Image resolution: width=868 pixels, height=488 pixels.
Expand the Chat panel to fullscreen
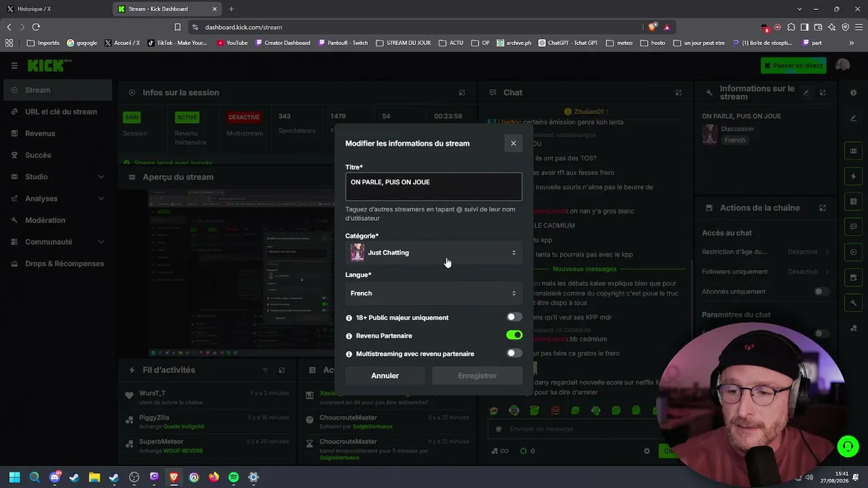pos(678,93)
